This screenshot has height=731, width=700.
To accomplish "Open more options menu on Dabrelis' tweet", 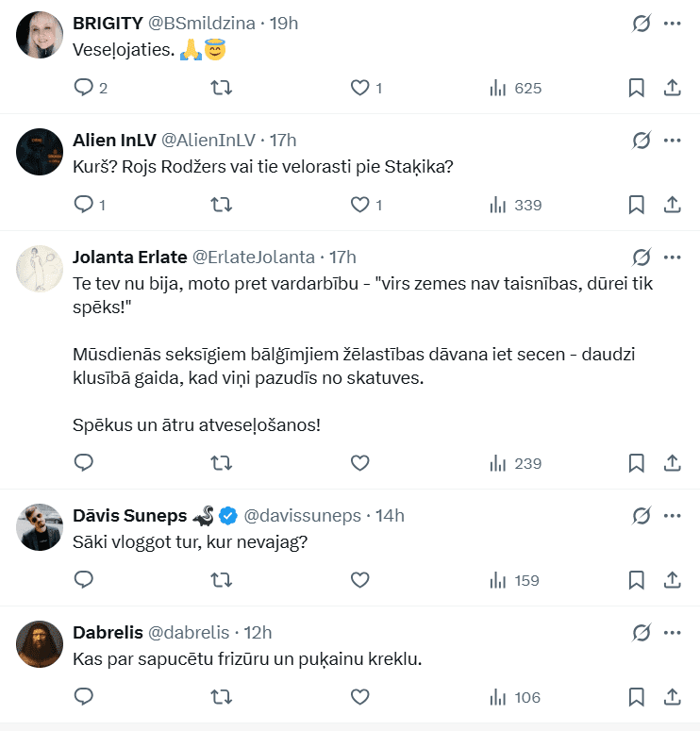I will point(673,632).
